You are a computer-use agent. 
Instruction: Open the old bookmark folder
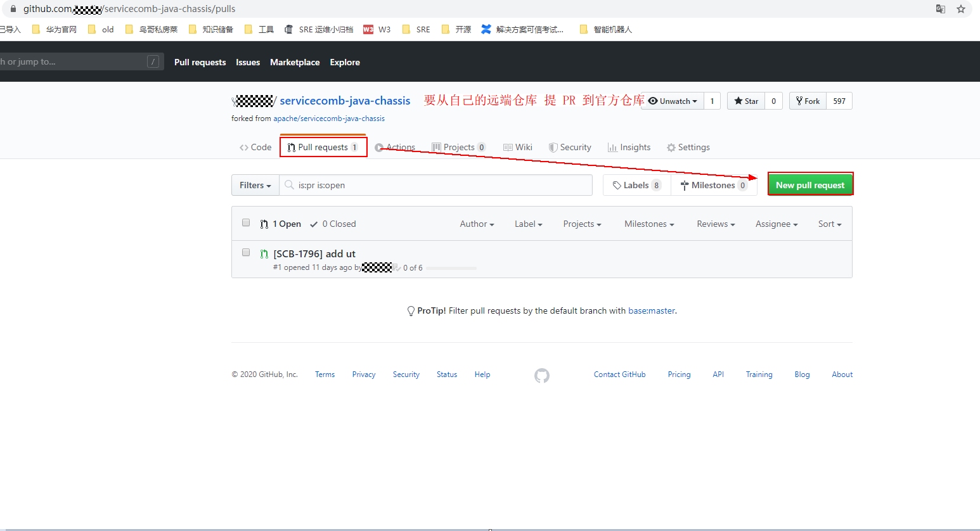[x=101, y=29]
